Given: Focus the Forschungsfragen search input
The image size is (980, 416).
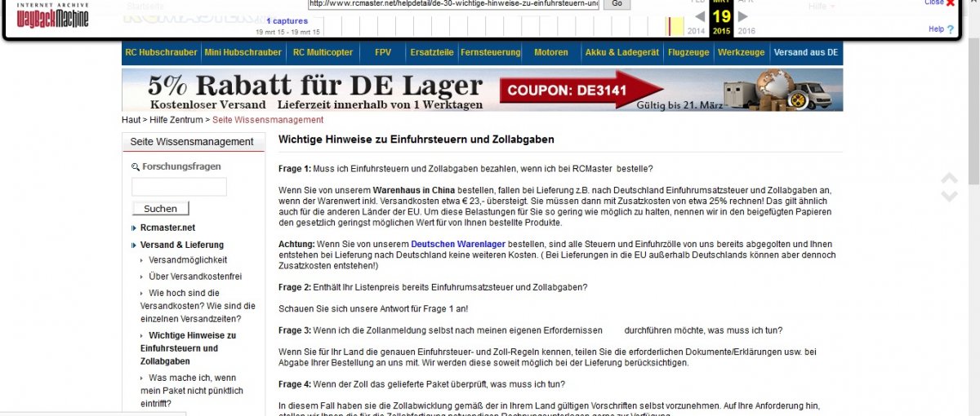Looking at the screenshot, I should pos(179,187).
